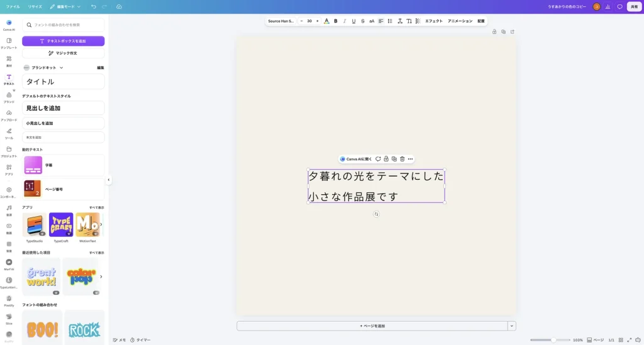Open the Uploads (アップロード) sidebar tab
The width and height of the screenshot is (644, 345).
pos(9,115)
